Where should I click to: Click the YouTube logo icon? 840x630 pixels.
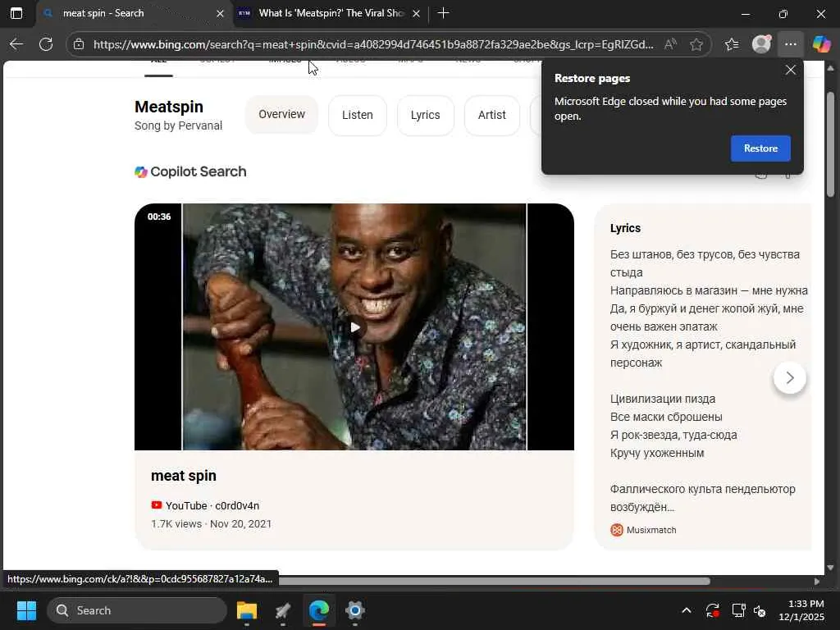click(x=157, y=505)
